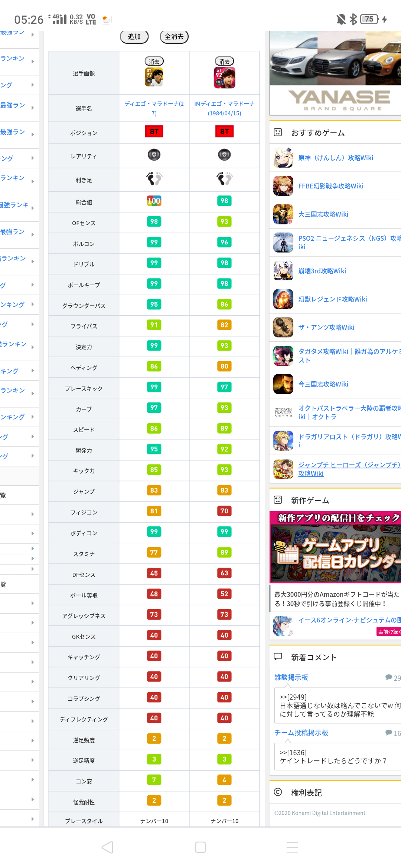The image size is (401, 868).
Task: Open the 雑談掲示板 link
Action: (291, 677)
